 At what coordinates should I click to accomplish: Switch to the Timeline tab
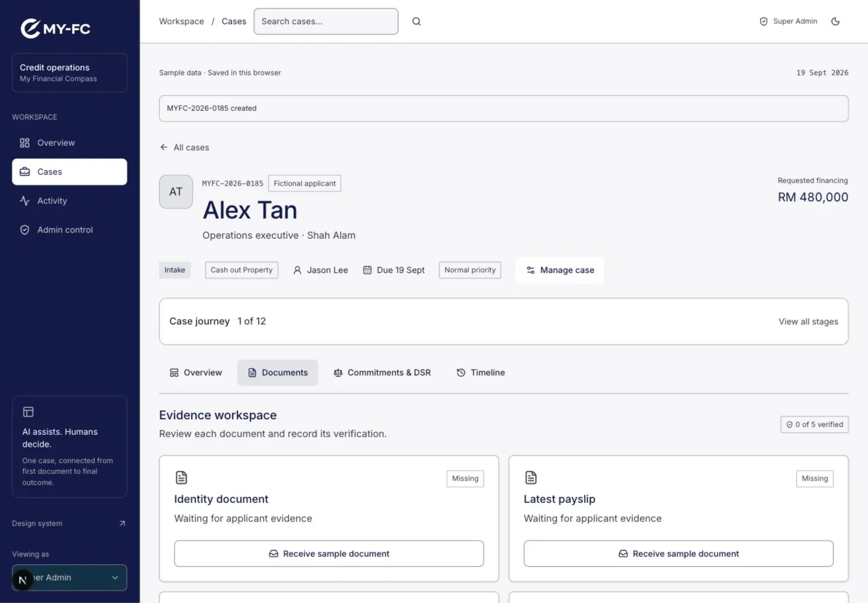pos(480,373)
